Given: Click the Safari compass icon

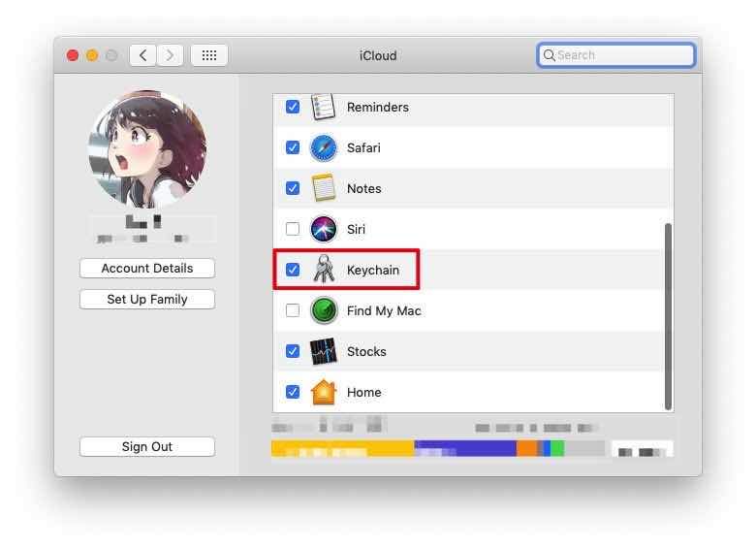Looking at the screenshot, I should [x=323, y=147].
